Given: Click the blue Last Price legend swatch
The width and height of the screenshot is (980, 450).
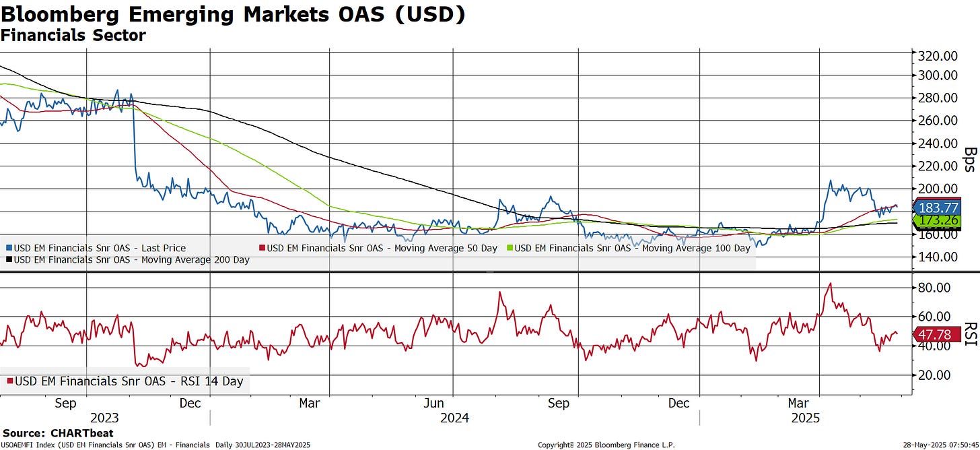Looking at the screenshot, I should tap(9, 248).
